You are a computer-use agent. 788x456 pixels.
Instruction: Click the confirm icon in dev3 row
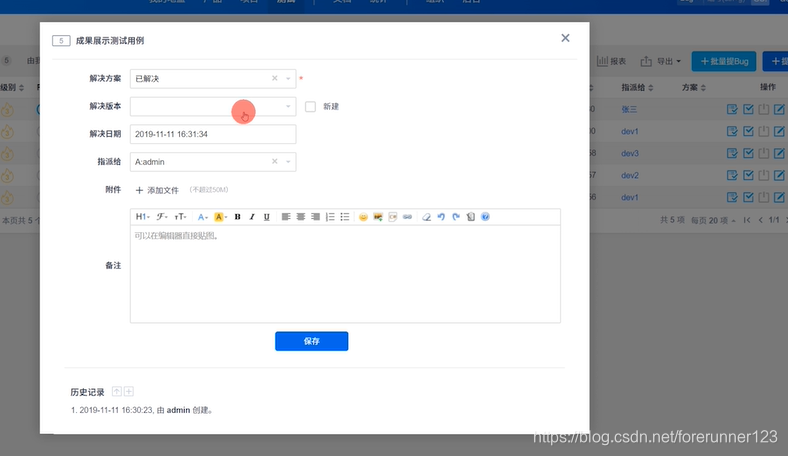point(732,153)
